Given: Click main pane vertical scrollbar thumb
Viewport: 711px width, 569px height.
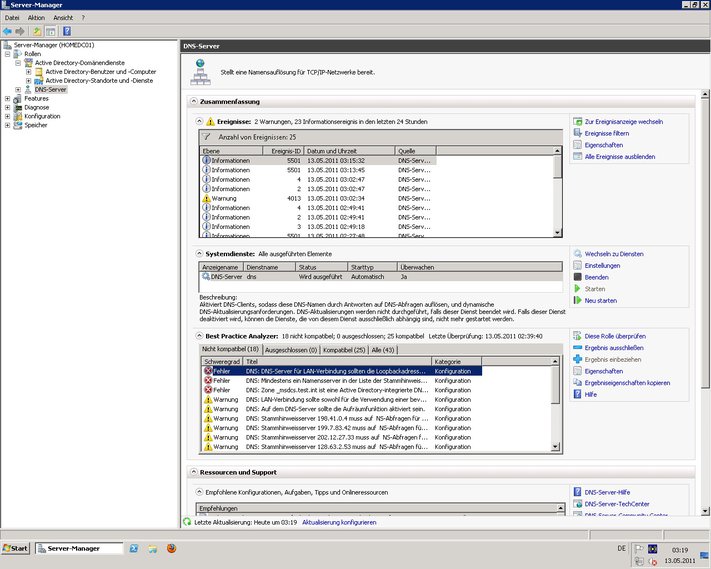Looking at the screenshot, I should click(705, 245).
